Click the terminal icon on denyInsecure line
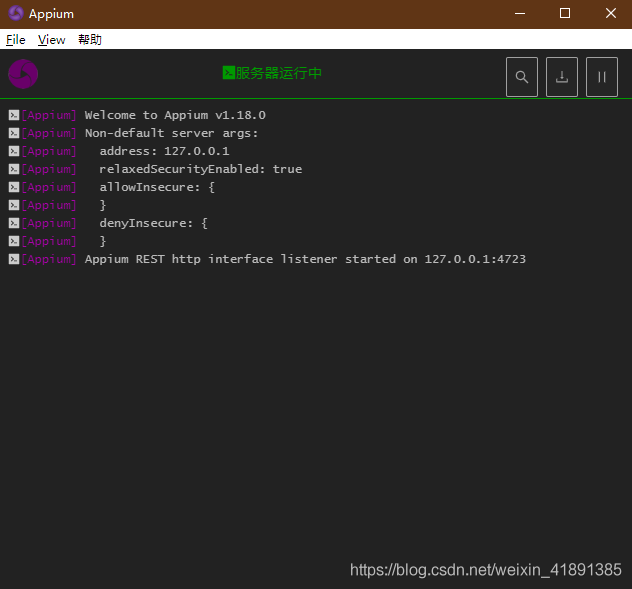This screenshot has height=589, width=632. pyautogui.click(x=14, y=223)
